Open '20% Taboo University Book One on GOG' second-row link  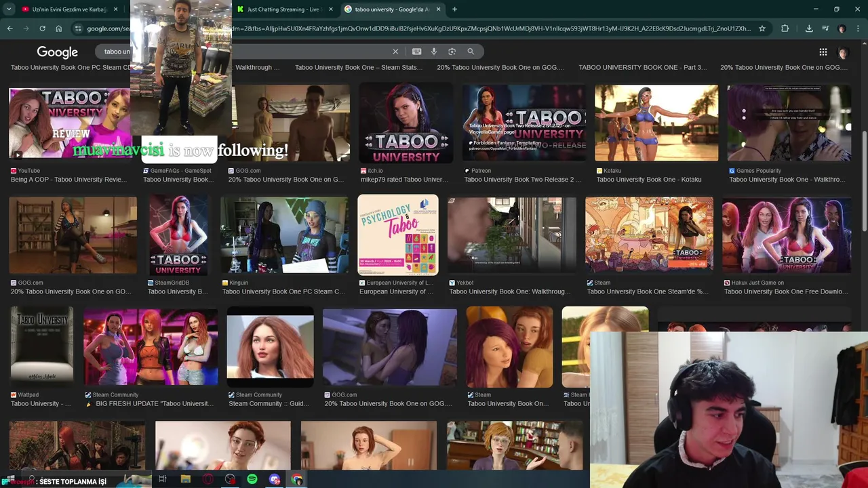click(x=71, y=291)
